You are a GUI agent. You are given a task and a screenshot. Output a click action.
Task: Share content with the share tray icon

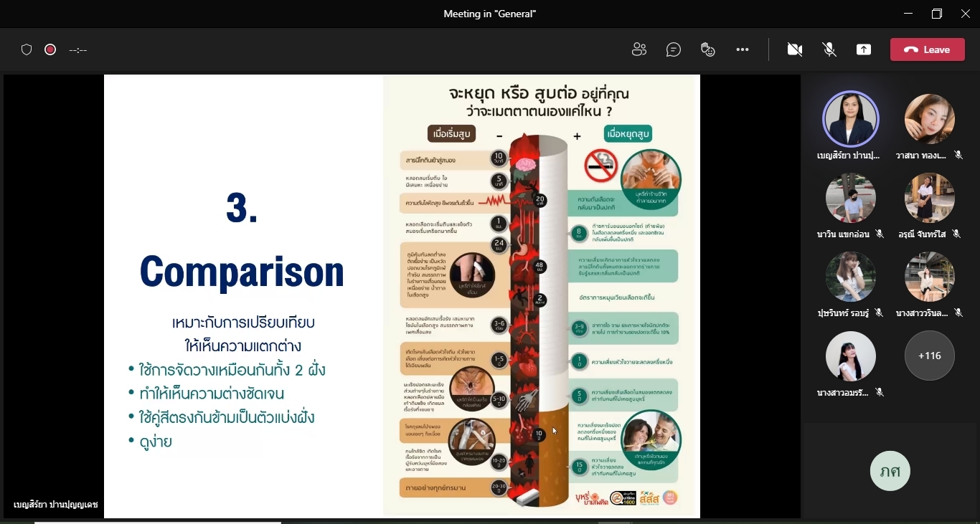coord(864,49)
